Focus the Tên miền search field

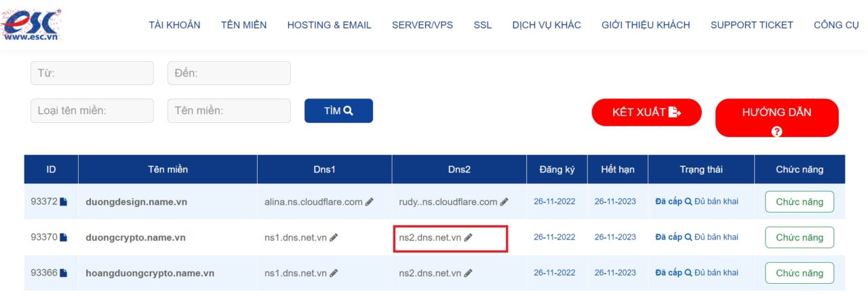click(229, 111)
